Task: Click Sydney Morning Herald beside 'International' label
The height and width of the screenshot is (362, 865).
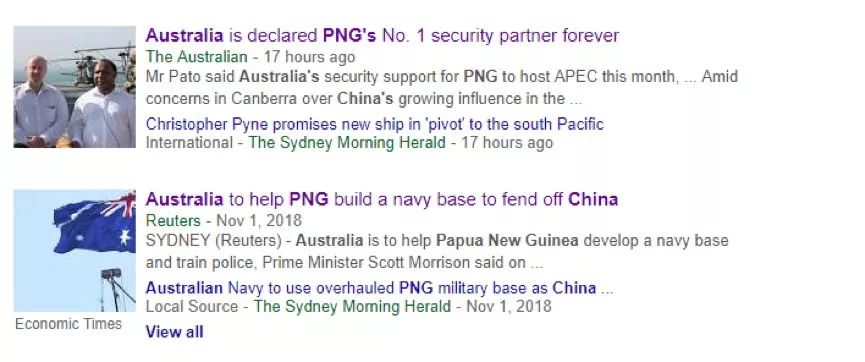Action: tap(346, 143)
